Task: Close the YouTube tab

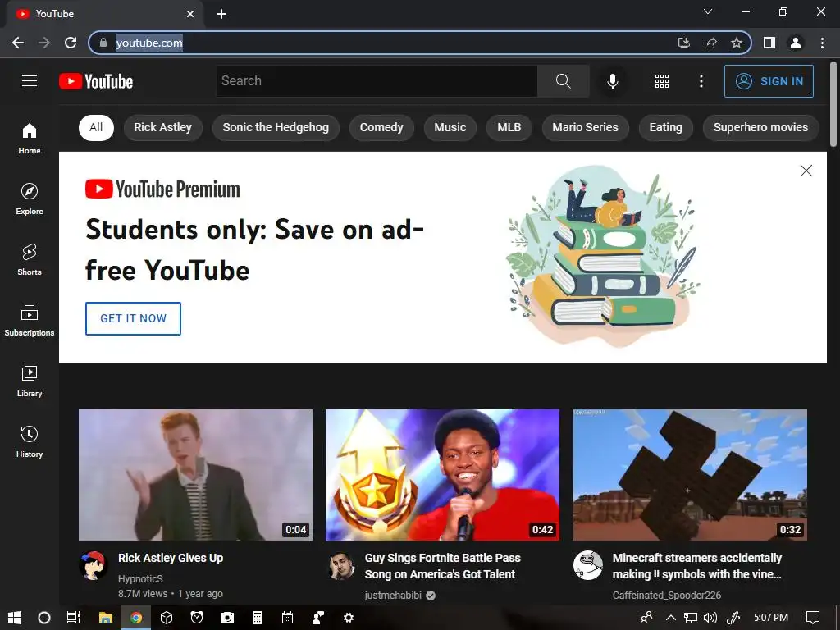Action: (190, 14)
